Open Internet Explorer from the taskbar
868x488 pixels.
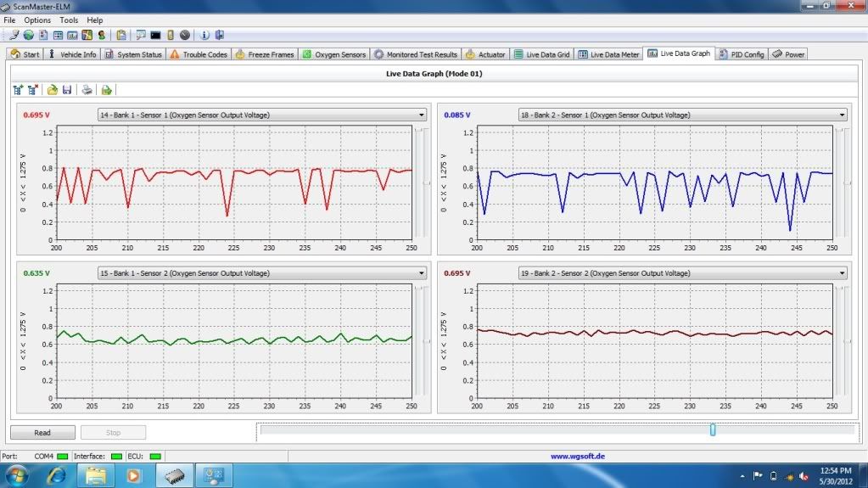tap(56, 476)
